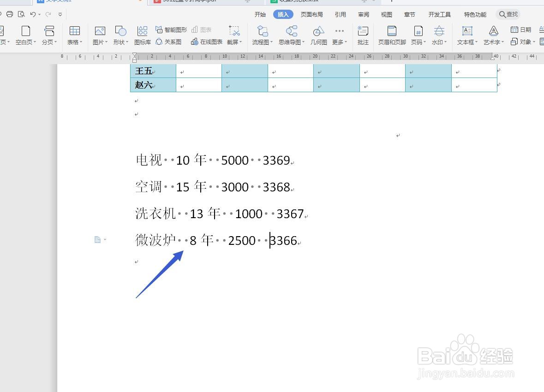Insert 智能图形 smart graphic
544x392 pixels.
171,30
